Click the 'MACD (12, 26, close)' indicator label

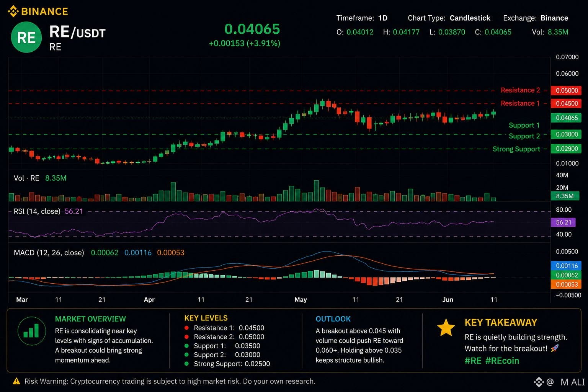[x=49, y=253]
